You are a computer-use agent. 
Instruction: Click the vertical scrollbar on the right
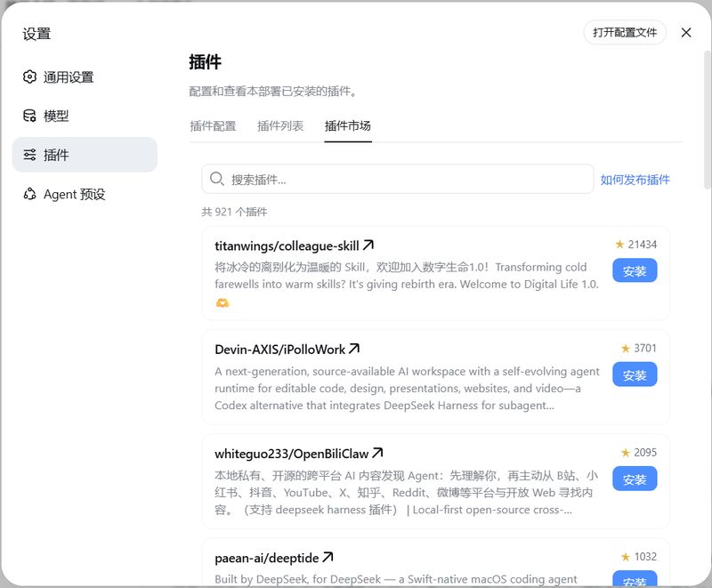coord(707,120)
